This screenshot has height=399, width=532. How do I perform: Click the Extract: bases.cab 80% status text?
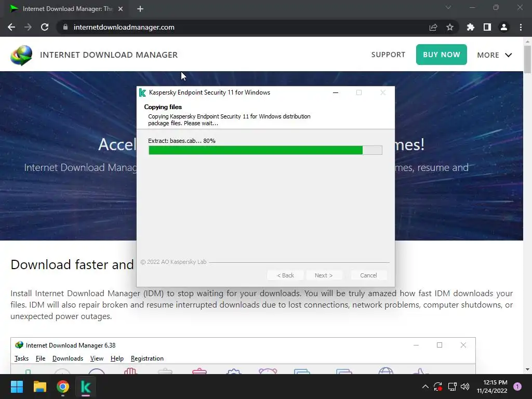pos(182,141)
